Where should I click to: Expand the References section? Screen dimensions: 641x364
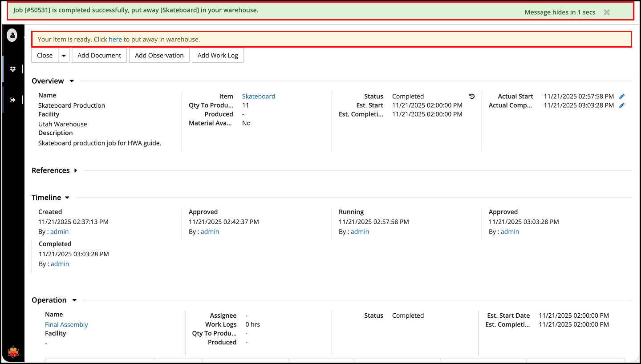pyautogui.click(x=76, y=170)
